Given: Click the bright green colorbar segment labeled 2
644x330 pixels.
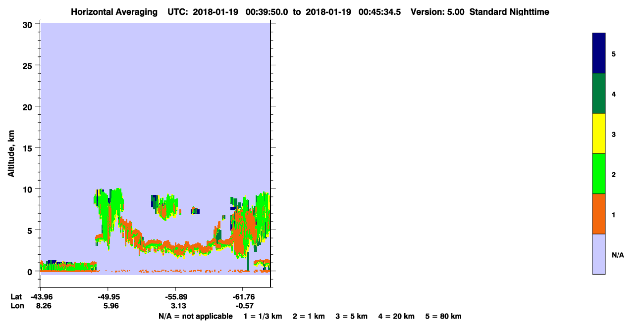Looking at the screenshot, I should tap(599, 174).
